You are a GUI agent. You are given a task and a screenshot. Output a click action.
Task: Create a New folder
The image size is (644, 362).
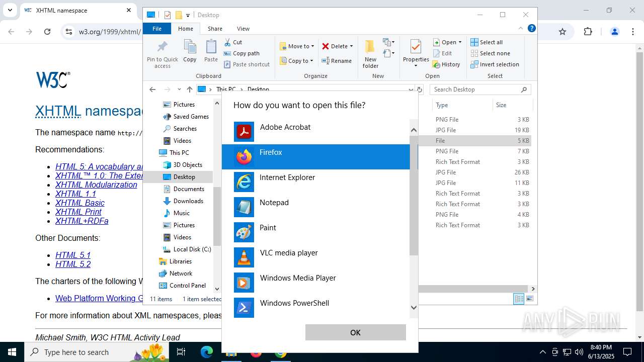[x=370, y=54]
